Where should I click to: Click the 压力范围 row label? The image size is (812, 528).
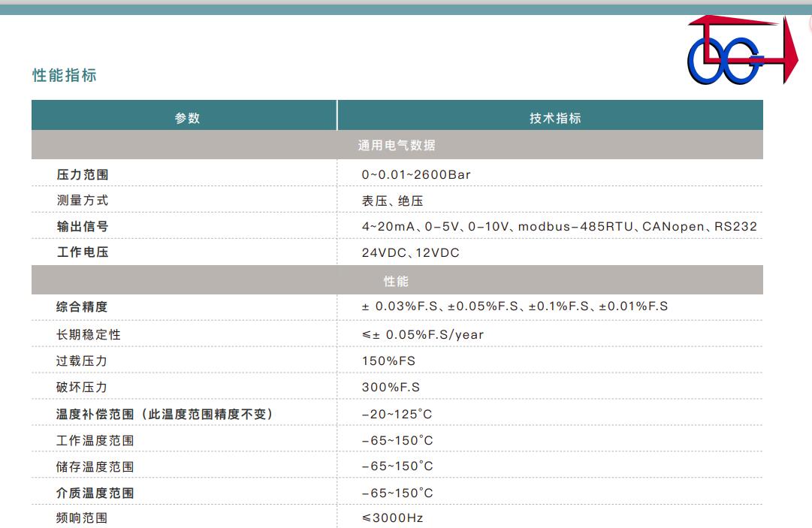[83, 174]
